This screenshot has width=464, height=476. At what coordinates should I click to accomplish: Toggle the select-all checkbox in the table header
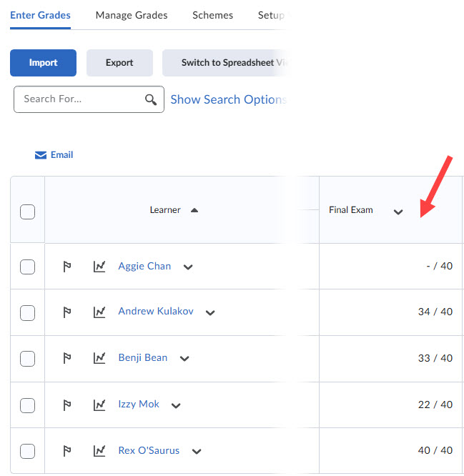tap(27, 212)
